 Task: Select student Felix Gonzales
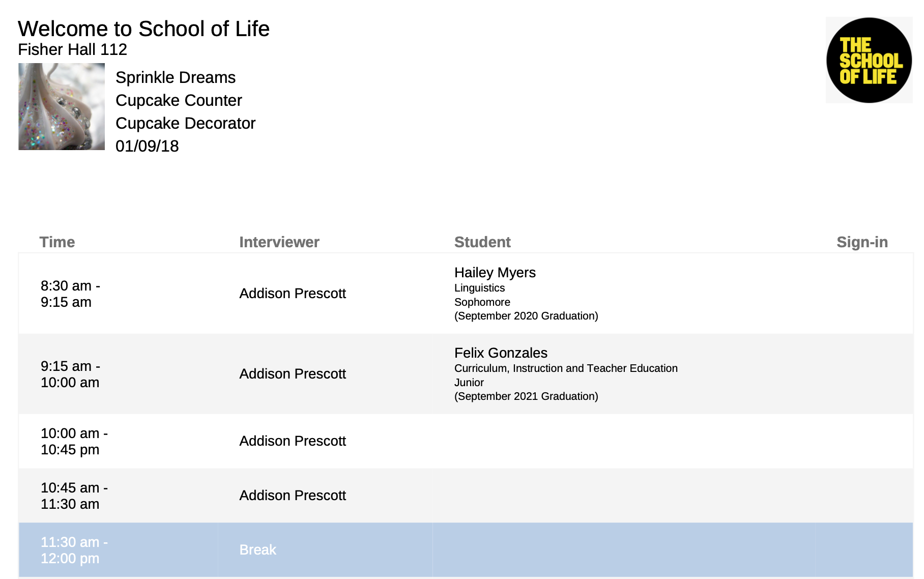[501, 353]
